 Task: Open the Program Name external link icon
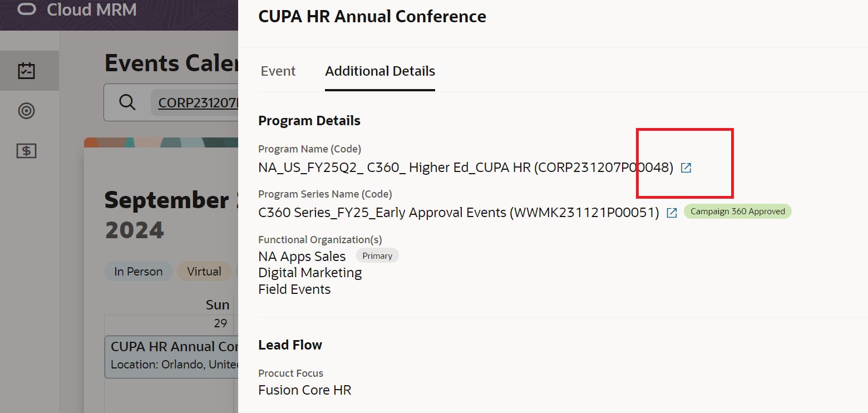tap(686, 168)
